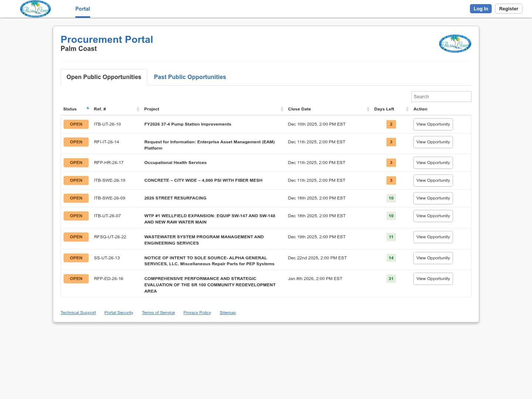Focus the Search input field
Screen dimensions: 532x399
click(441, 96)
